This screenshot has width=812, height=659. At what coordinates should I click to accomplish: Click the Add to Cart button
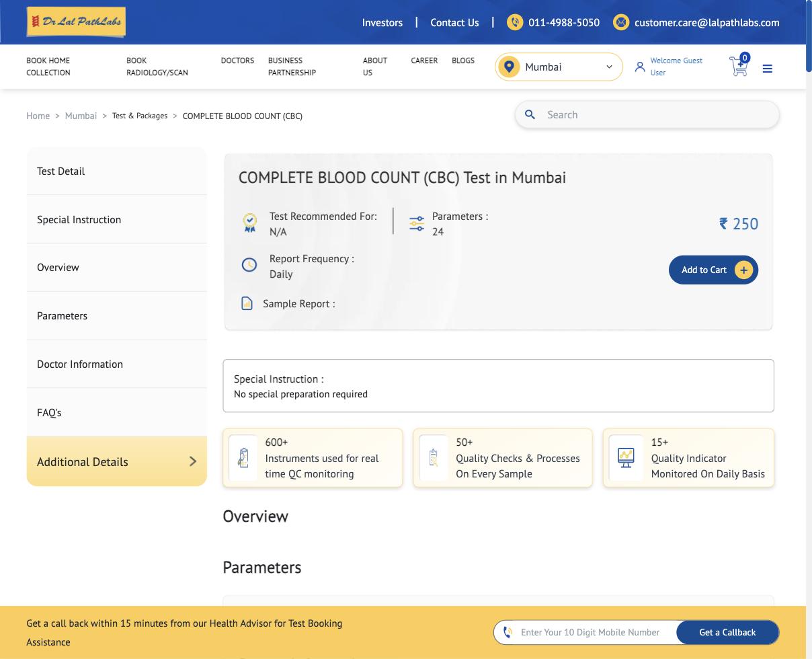(x=713, y=270)
